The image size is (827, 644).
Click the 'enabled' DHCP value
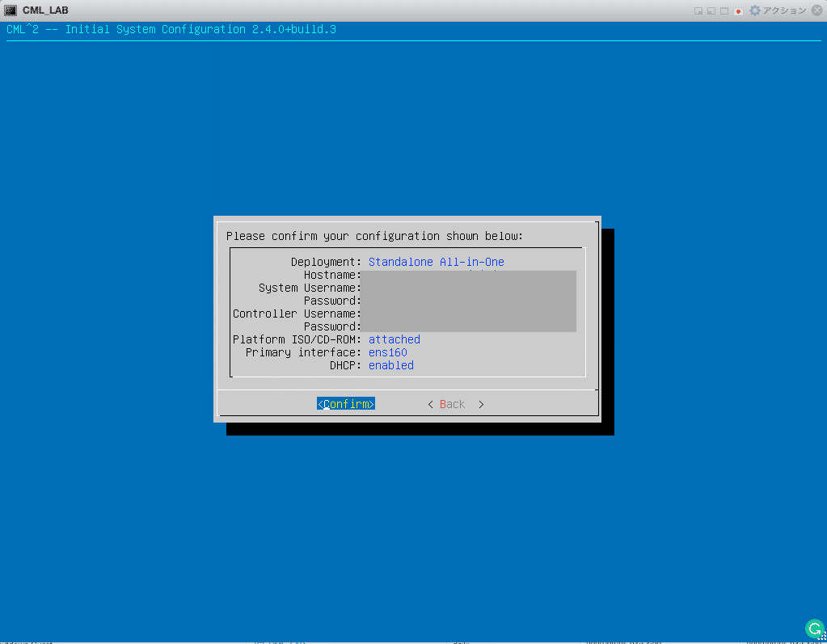[390, 365]
